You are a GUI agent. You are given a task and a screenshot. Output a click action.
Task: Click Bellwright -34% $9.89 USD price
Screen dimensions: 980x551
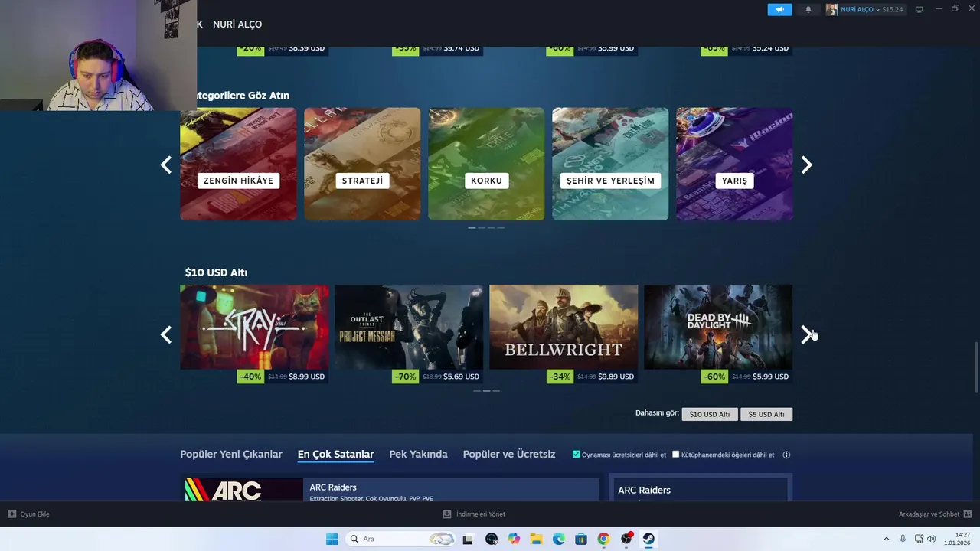[591, 377]
